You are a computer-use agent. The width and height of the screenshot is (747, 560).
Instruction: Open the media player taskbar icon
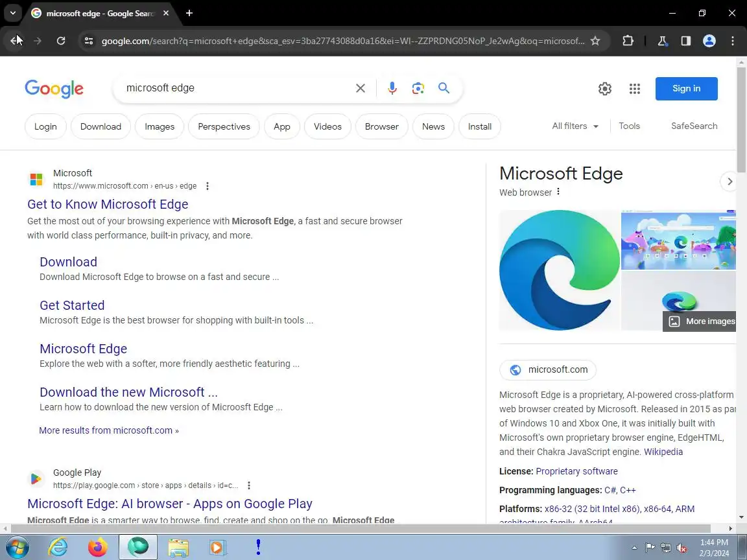pos(217,546)
